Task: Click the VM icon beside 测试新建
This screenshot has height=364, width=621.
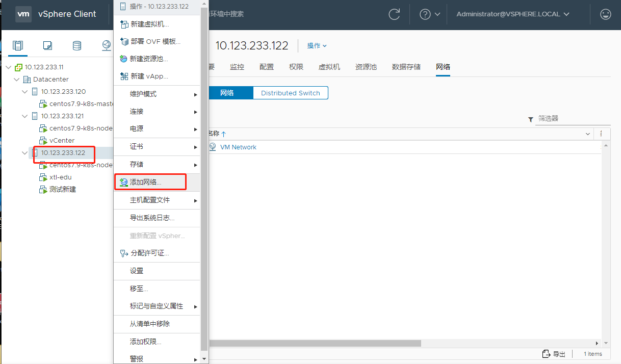Action: pyautogui.click(x=43, y=189)
